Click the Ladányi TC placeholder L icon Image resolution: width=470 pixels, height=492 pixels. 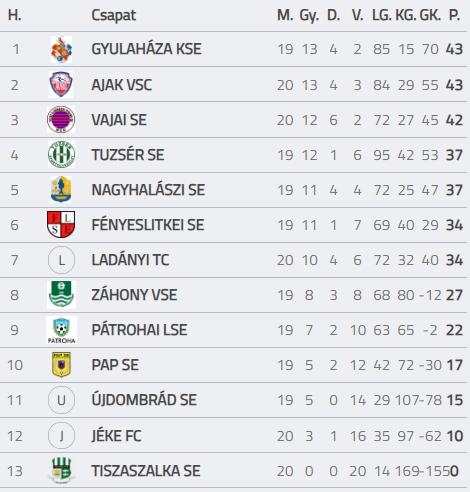(61, 260)
